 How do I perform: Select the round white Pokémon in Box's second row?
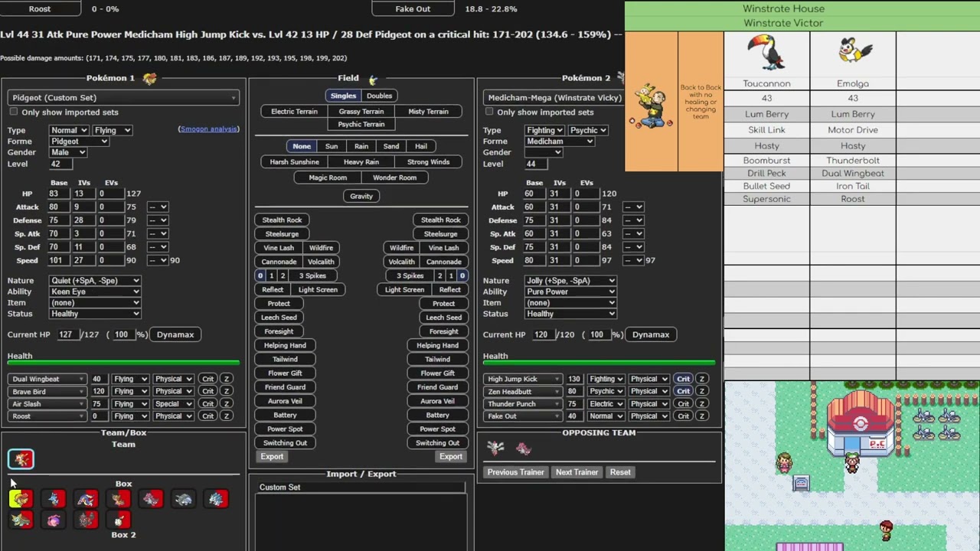click(119, 520)
